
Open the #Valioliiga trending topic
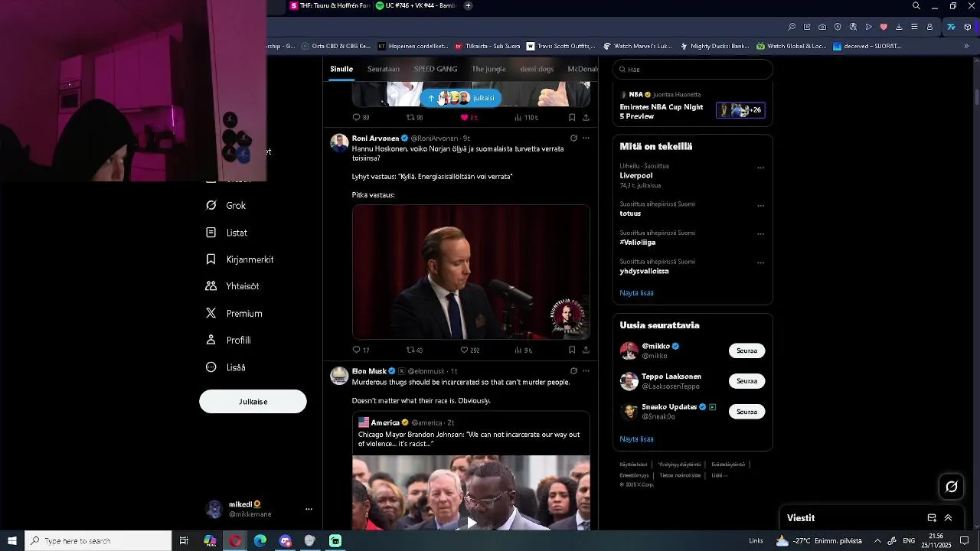pos(638,243)
